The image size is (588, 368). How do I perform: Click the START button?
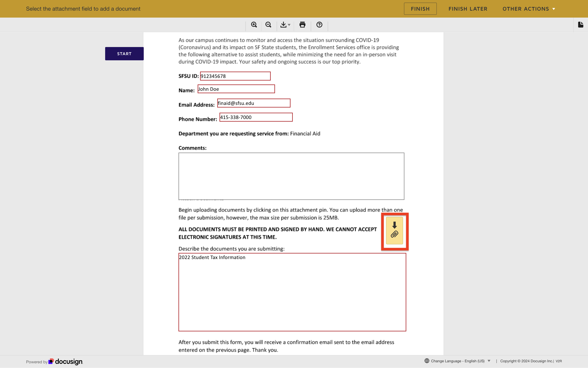[x=124, y=54]
